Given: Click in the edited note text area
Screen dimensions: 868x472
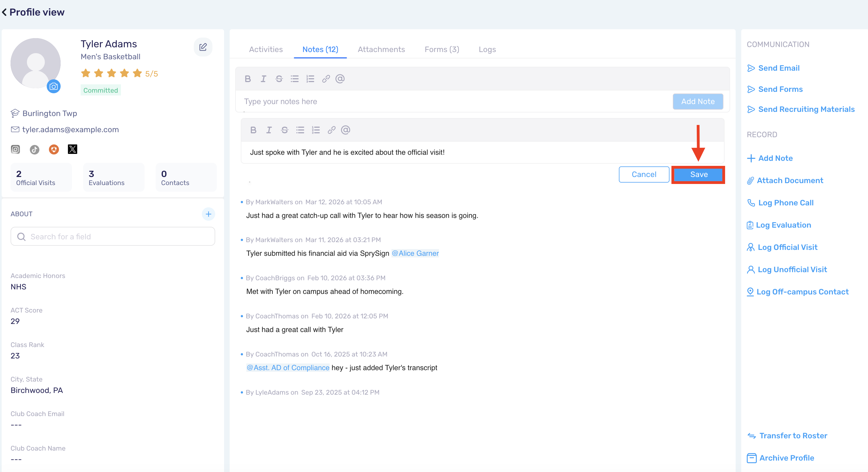Looking at the screenshot, I should pos(483,153).
